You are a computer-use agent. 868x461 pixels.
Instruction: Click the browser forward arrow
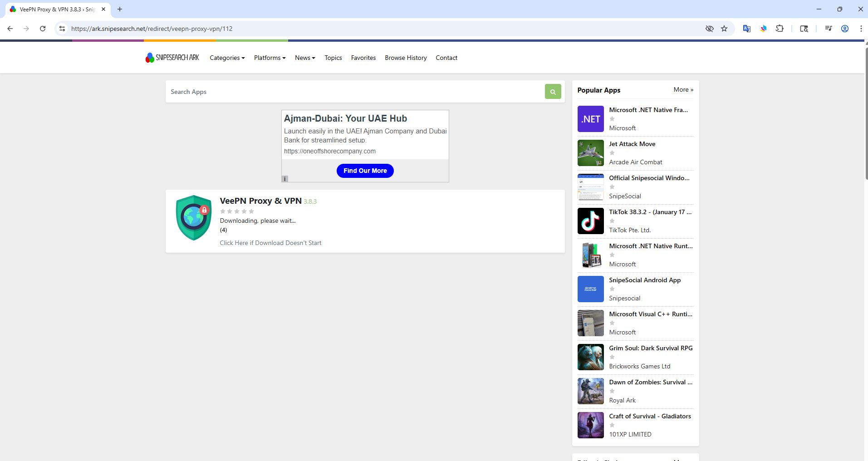click(26, 29)
